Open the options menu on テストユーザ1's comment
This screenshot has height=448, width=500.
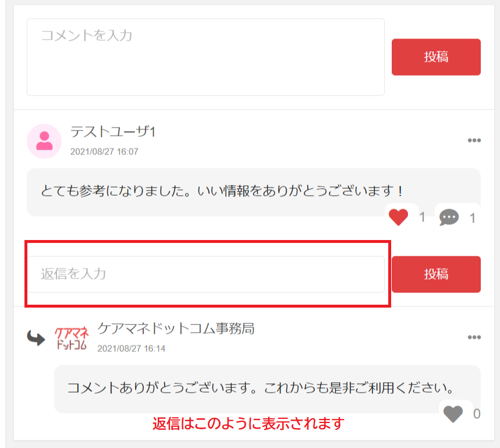point(474,140)
